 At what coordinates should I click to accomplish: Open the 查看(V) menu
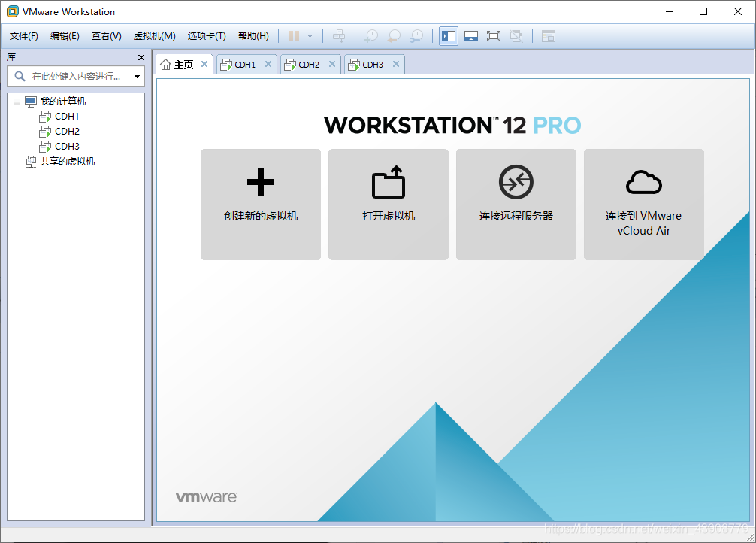[107, 36]
